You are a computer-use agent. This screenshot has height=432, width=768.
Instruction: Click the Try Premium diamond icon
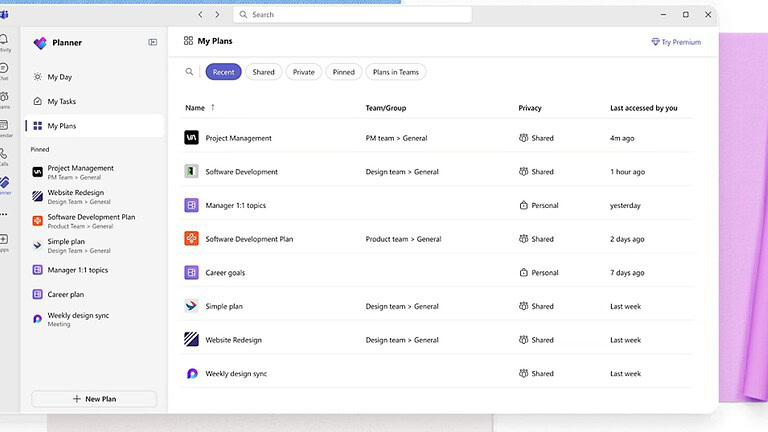tap(655, 42)
